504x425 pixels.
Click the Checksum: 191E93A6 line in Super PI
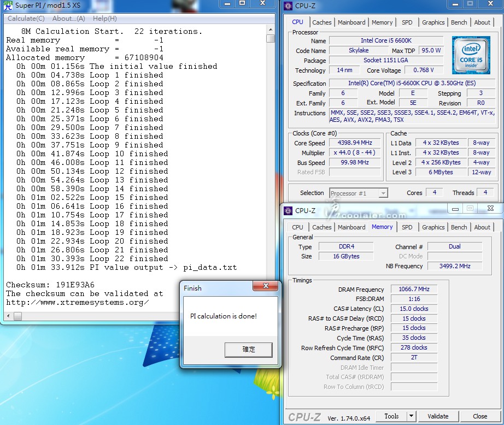pos(50,285)
